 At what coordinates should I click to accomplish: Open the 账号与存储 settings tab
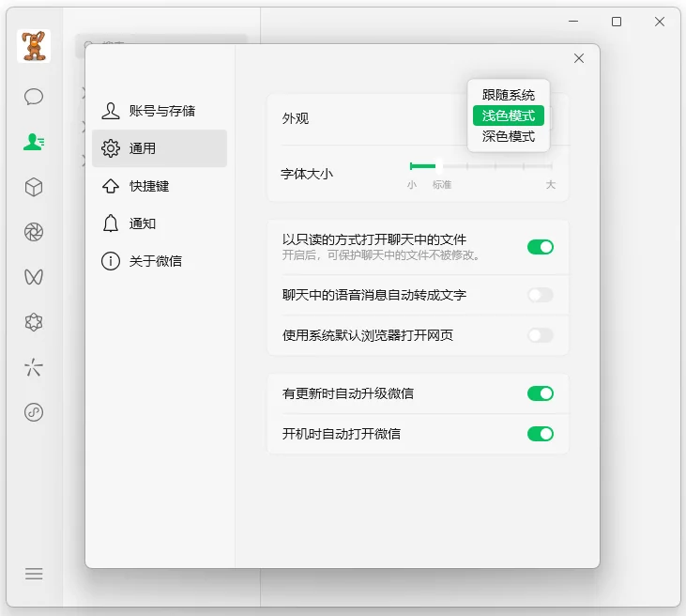click(x=160, y=111)
